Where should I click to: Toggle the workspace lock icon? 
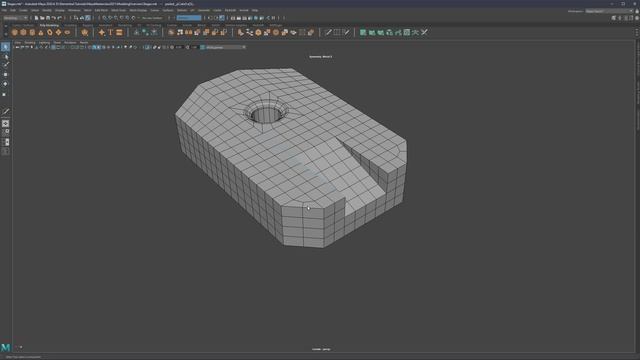pos(637,11)
